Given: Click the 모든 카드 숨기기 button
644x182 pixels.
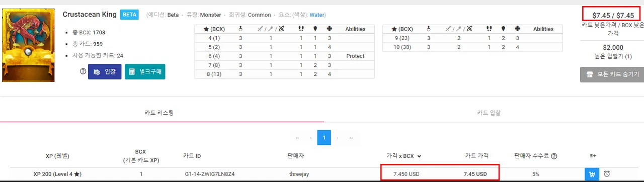Looking at the screenshot, I should (x=612, y=74).
